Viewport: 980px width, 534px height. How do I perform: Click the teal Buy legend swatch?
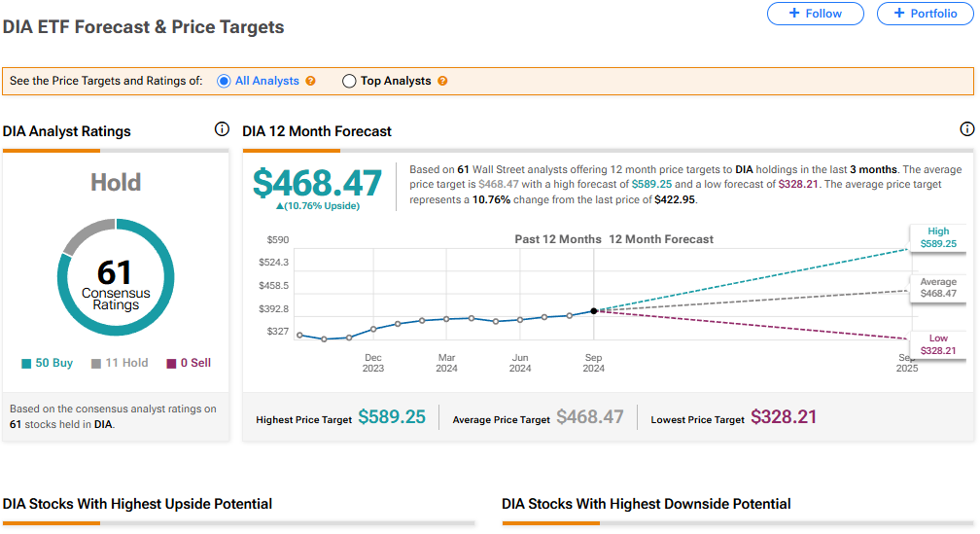[x=26, y=364]
